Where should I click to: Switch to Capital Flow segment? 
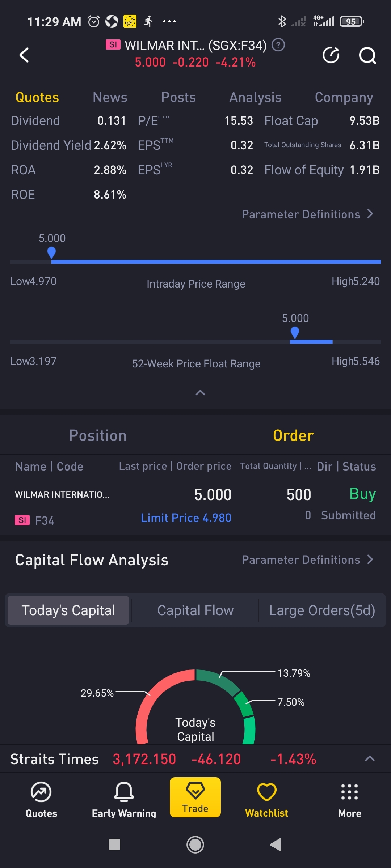pyautogui.click(x=195, y=610)
